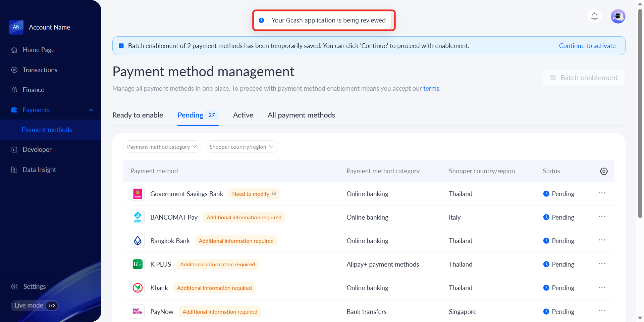Click the Status column header
Viewport: 644px width, 322px height.
point(551,171)
